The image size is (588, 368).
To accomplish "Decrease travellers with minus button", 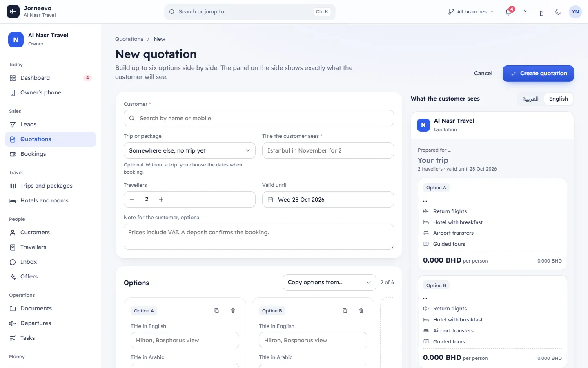I will (132, 200).
